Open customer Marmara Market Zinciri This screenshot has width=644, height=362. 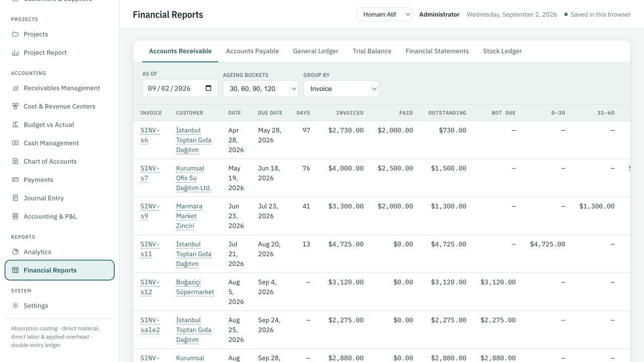[189, 216]
